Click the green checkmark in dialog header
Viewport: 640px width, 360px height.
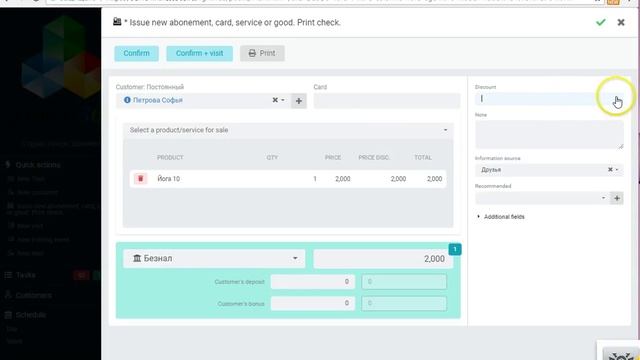(600, 22)
